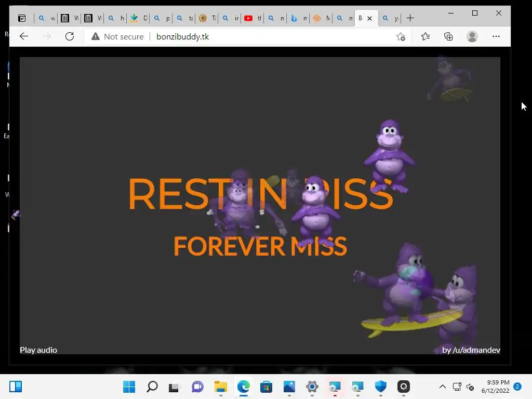The width and height of the screenshot is (532, 399).
Task: Open a new browser tab
Action: click(410, 18)
